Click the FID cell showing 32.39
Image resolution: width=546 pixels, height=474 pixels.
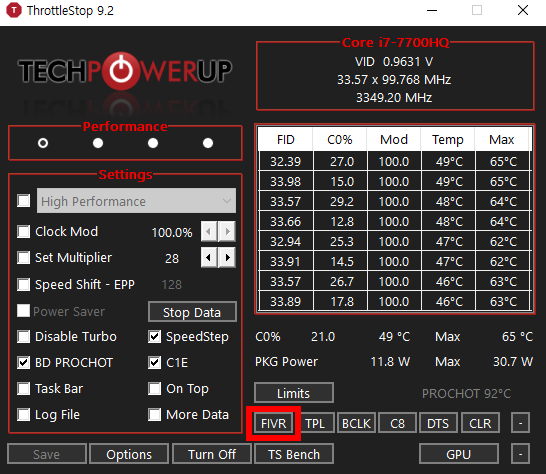(x=286, y=161)
